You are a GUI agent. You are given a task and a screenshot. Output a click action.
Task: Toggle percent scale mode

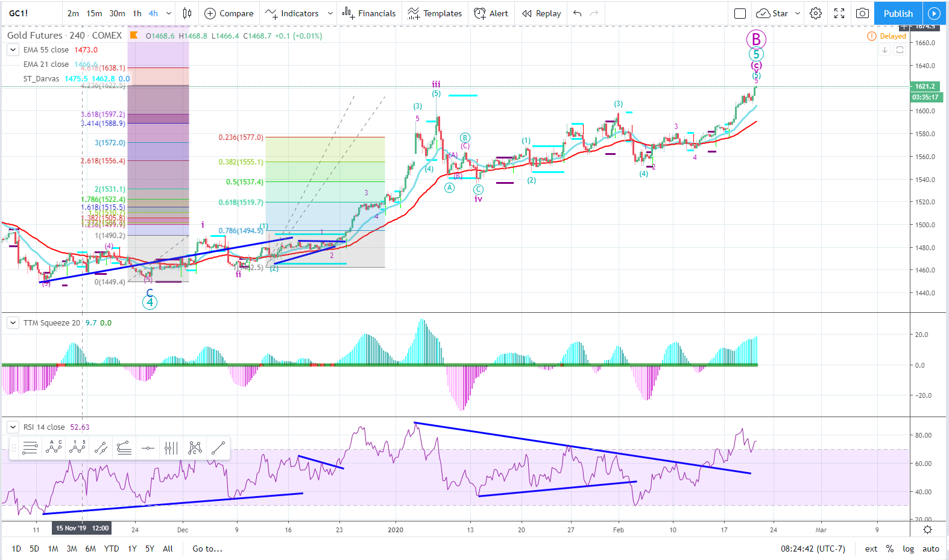(x=890, y=549)
